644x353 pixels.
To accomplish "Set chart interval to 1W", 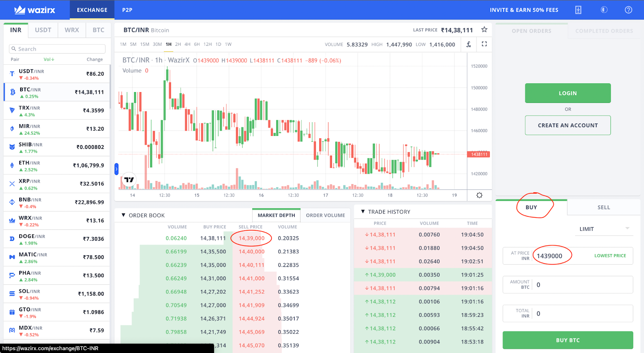I will pos(228,44).
